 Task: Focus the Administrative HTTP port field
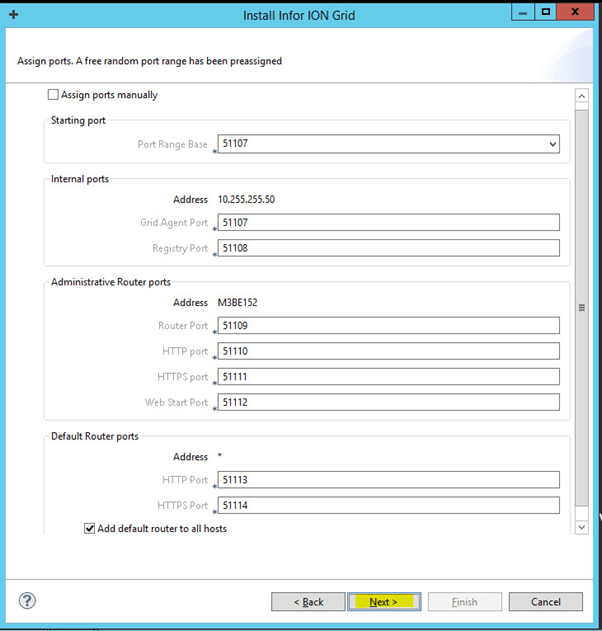pyautogui.click(x=388, y=351)
